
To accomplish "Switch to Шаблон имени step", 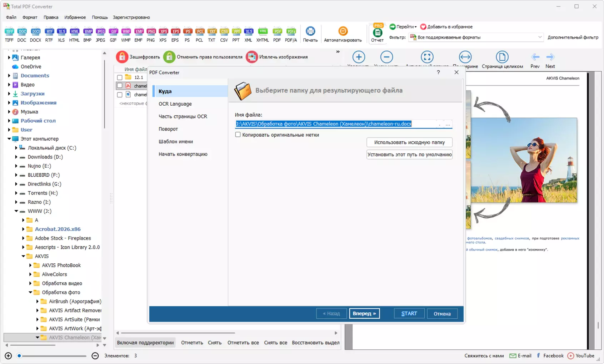I will (x=176, y=141).
